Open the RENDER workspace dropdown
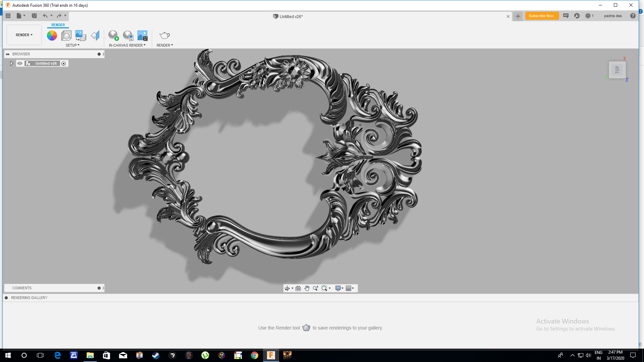 pos(24,35)
